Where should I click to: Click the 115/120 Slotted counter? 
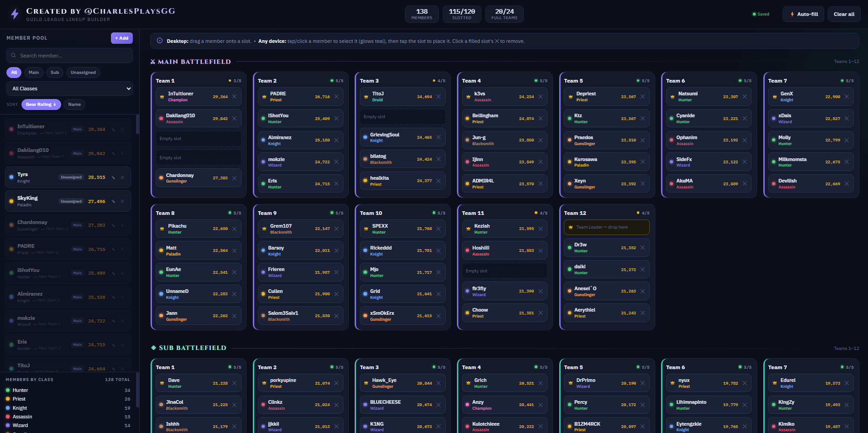click(462, 14)
